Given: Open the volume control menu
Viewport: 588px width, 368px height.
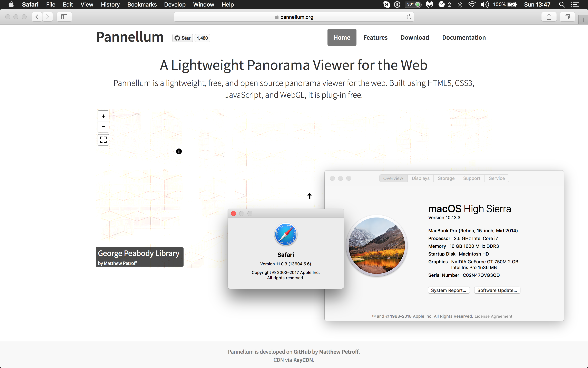Looking at the screenshot, I should point(484,4).
